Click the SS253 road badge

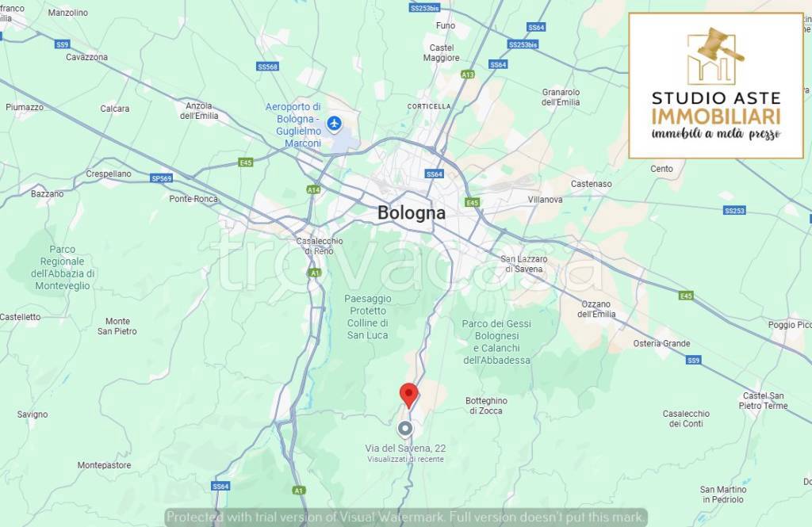click(x=734, y=210)
